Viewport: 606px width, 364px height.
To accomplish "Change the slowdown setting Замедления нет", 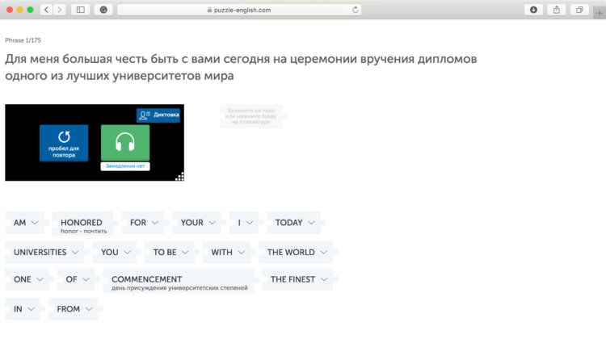I will [125, 166].
